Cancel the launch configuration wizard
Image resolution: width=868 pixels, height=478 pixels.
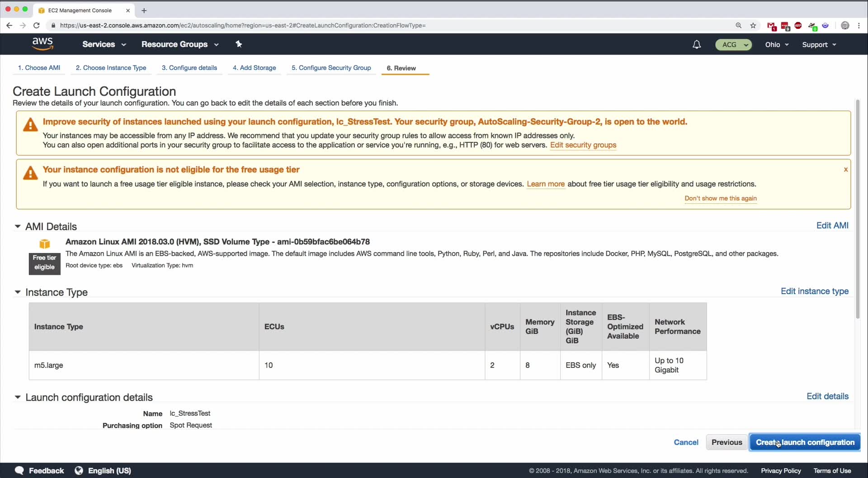686,442
